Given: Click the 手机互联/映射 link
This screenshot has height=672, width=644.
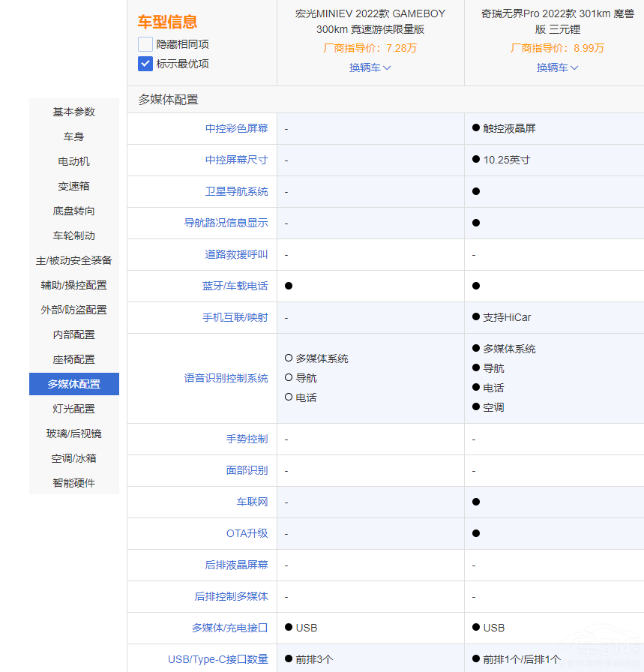Looking at the screenshot, I should 235,317.
